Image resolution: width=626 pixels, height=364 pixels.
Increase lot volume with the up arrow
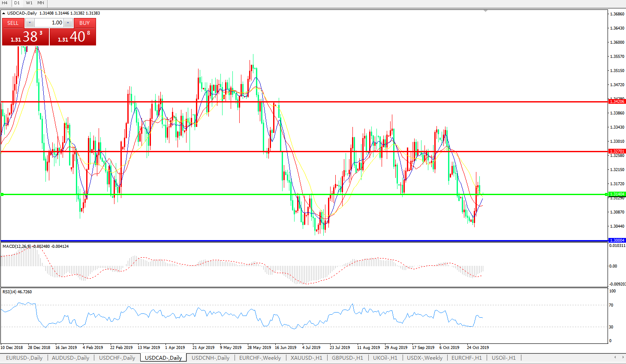point(68,23)
